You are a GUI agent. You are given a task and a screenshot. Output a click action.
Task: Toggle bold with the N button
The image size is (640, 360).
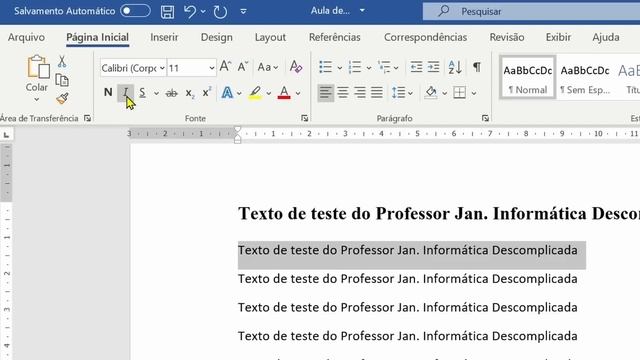point(108,93)
